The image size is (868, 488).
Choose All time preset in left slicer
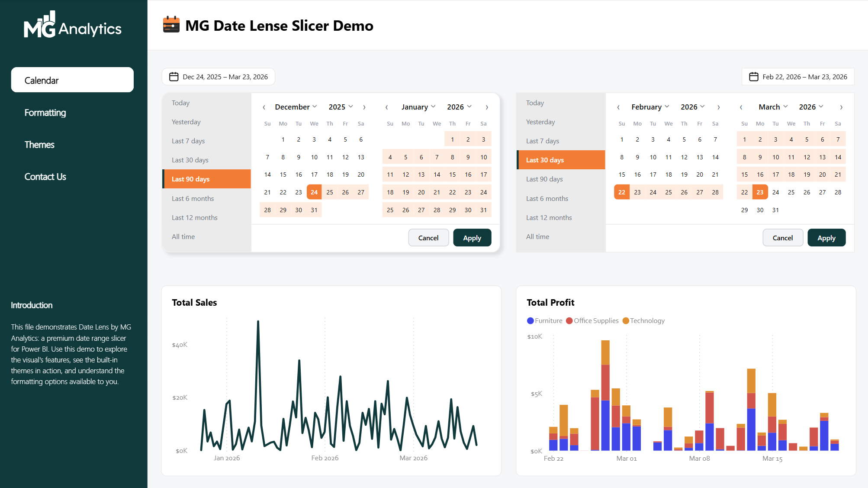click(183, 237)
